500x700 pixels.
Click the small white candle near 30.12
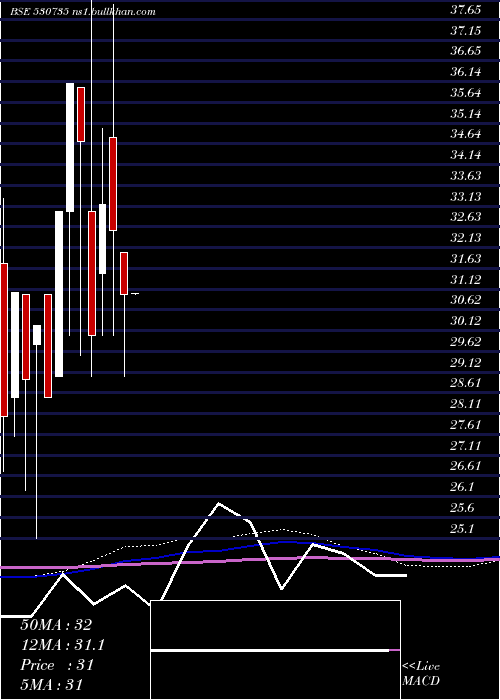click(37, 335)
